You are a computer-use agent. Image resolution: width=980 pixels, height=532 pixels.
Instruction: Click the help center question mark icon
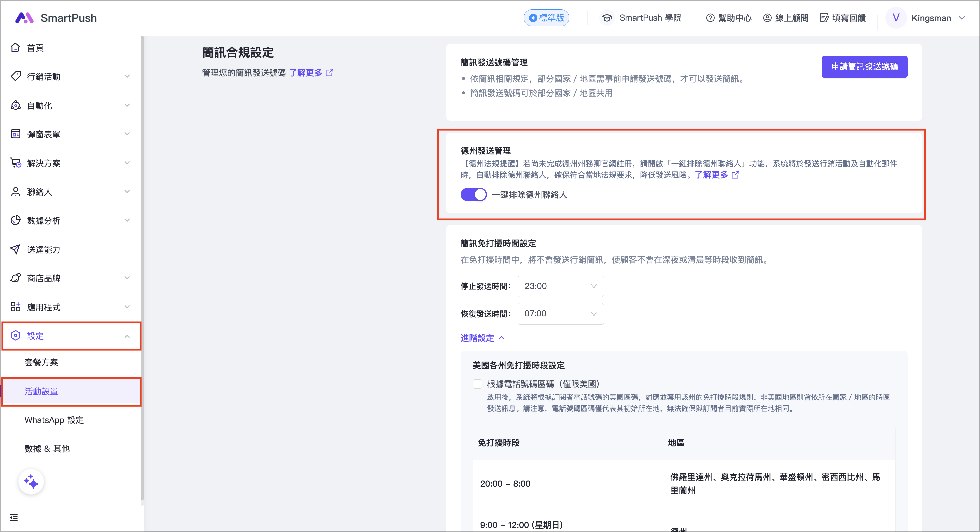(710, 18)
